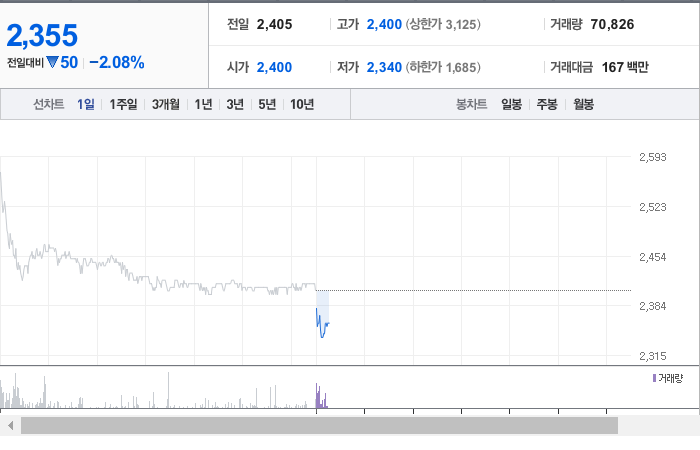Click the 거래대금 167 백만 value
Image resolution: width=700 pixels, height=450 pixels.
coord(625,67)
